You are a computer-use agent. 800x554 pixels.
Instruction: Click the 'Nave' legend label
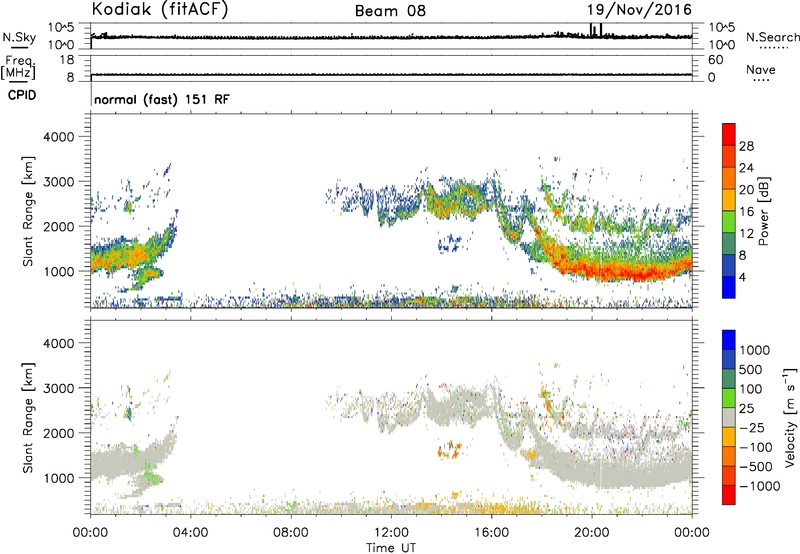(761, 69)
